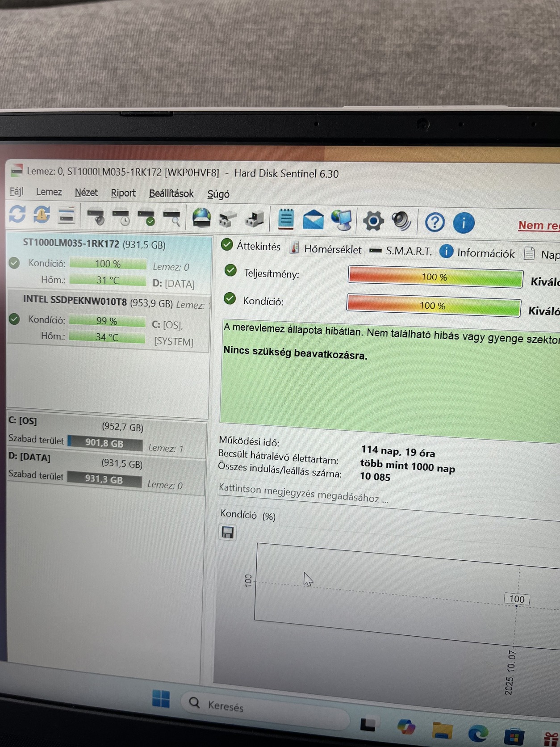Click the comment field 'Kattintson megjegyzés megadásához'

[304, 494]
